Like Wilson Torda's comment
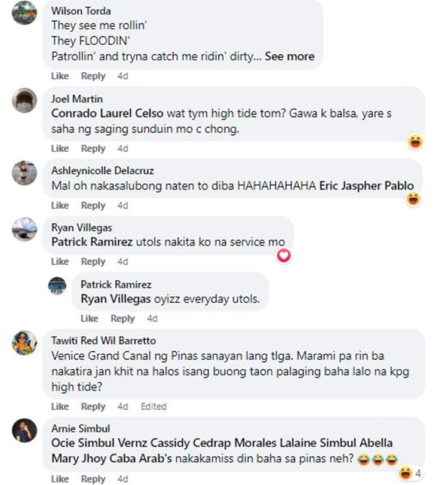448x485 pixels. [60, 76]
